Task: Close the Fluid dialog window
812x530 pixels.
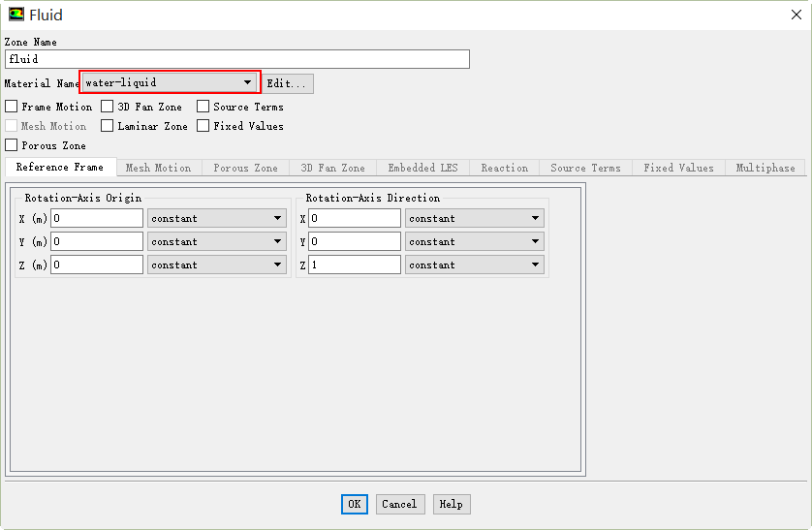Action: tap(796, 15)
